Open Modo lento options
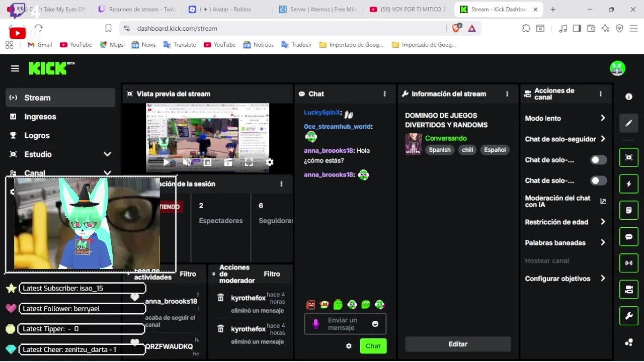 [565, 118]
